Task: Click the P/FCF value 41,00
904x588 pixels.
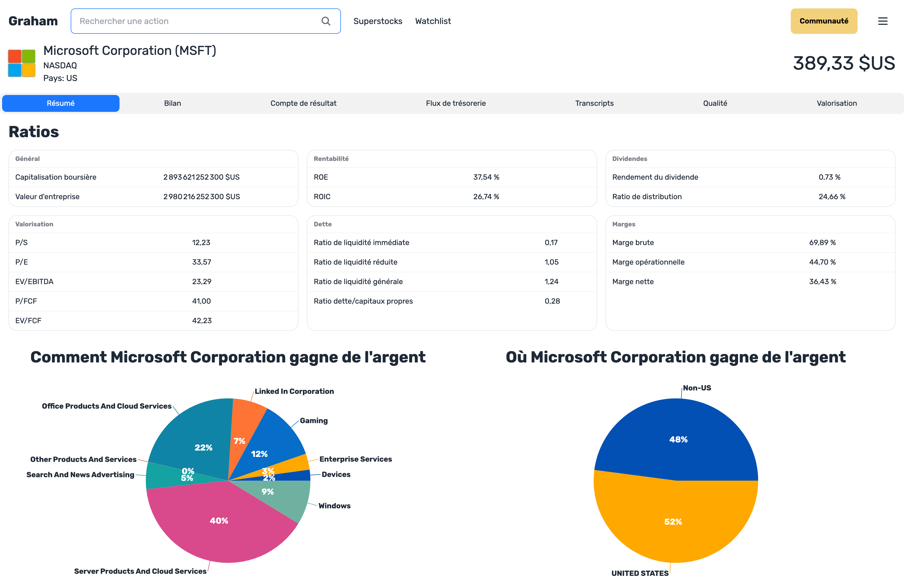Action: pyautogui.click(x=201, y=301)
